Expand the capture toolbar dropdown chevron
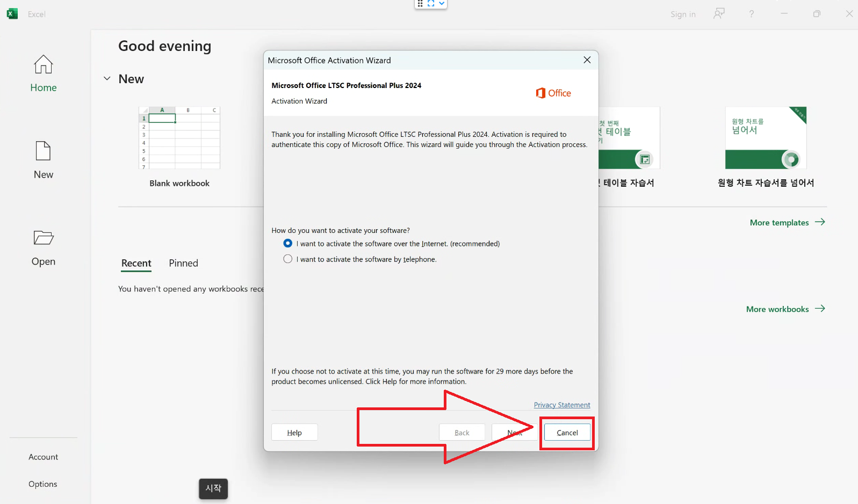The image size is (858, 504). point(442,3)
